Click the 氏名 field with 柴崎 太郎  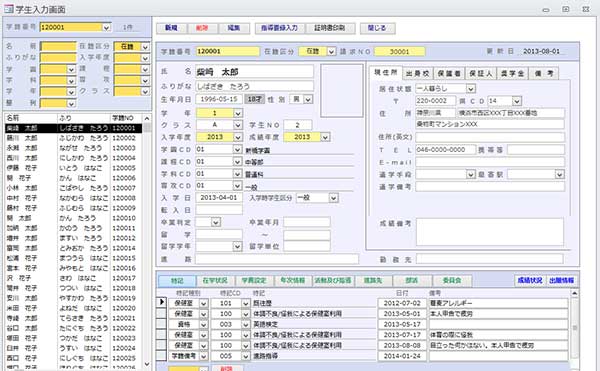(x=254, y=72)
